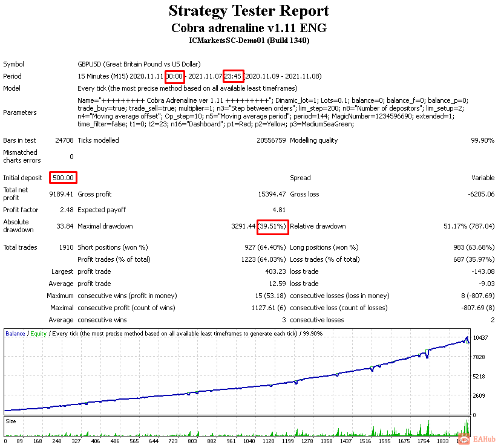Click the symbol value 'GBPUSD (Great Britain Pound vs US Dollar)'
Viewport: 501px width, 448px height.
tap(139, 64)
